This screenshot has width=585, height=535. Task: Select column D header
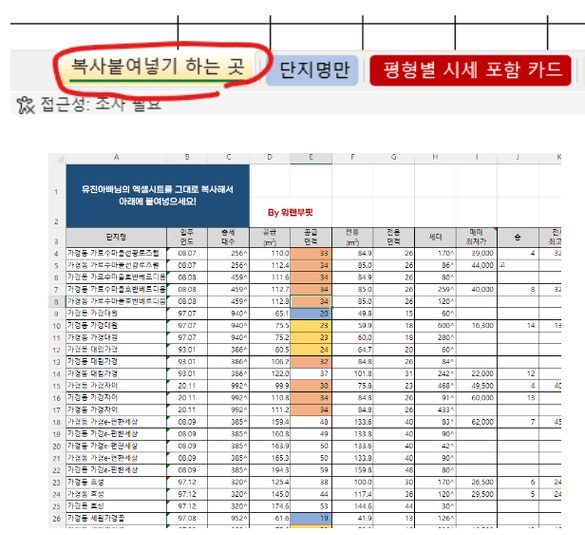(270, 157)
